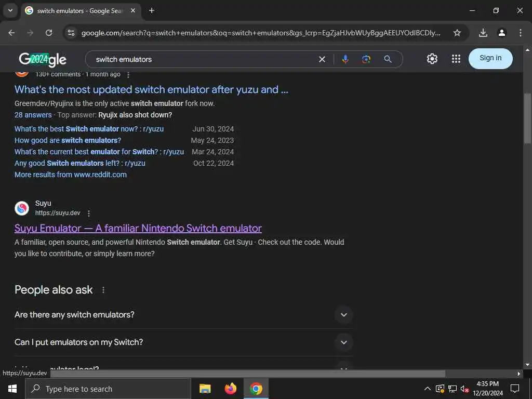Click the https://suyu.dev site URL
This screenshot has height=399, width=532.
pos(58,213)
